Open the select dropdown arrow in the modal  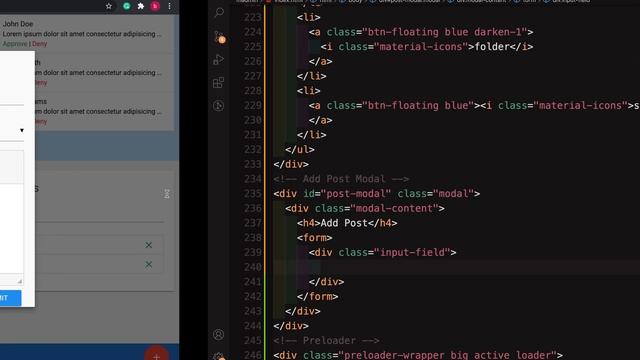pyautogui.click(x=22, y=130)
